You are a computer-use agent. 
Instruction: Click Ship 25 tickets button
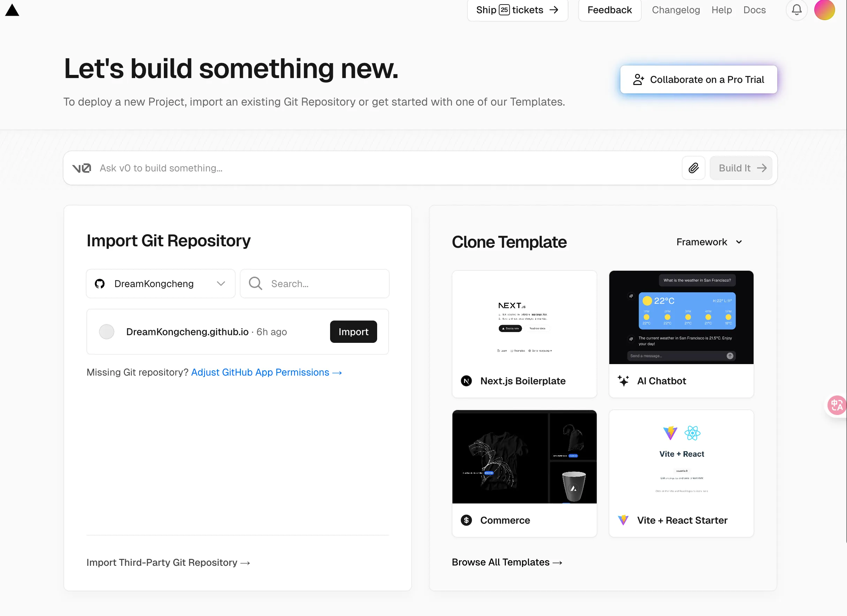coord(518,10)
